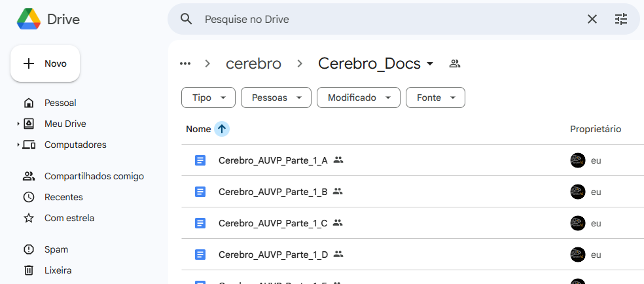Toggle sort direction arrow next to Nome
The width and height of the screenshot is (644, 284).
coord(222,129)
